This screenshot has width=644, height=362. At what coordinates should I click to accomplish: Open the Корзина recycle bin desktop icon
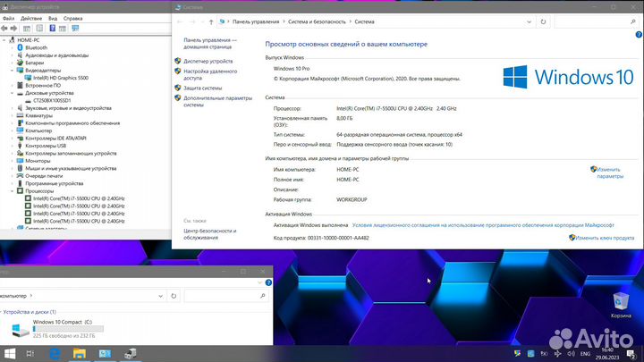click(x=621, y=306)
